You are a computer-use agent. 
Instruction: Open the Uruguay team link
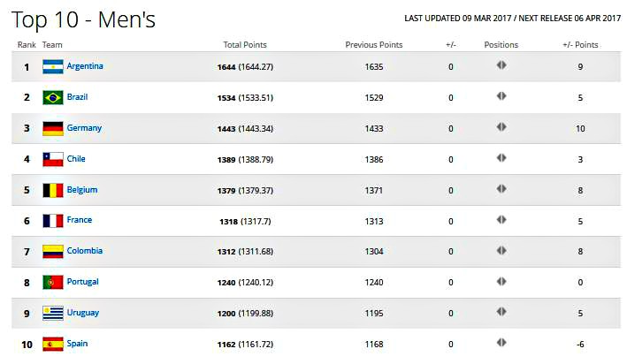click(83, 313)
